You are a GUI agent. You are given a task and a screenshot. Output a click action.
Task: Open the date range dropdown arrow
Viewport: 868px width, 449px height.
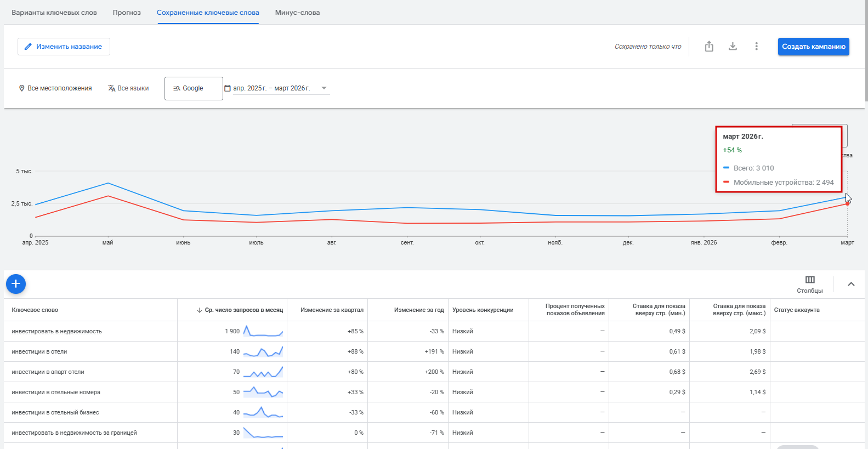[x=324, y=88]
